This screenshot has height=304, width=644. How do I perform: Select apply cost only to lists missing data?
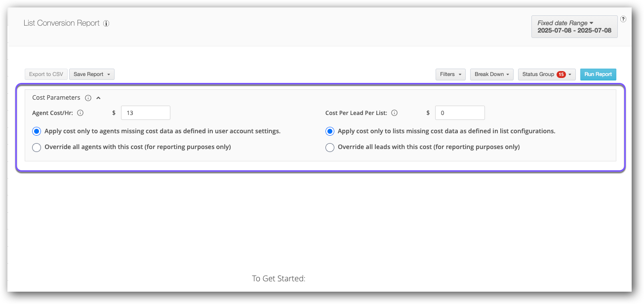330,131
